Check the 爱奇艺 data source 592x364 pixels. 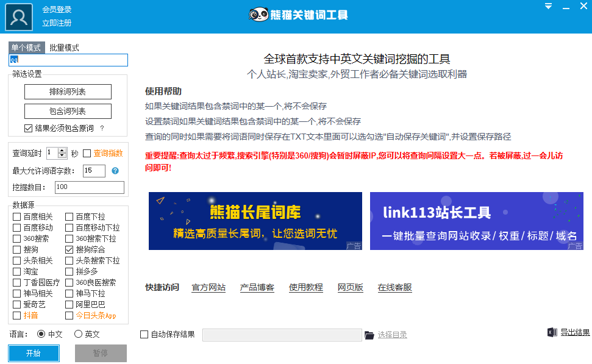(x=16, y=304)
